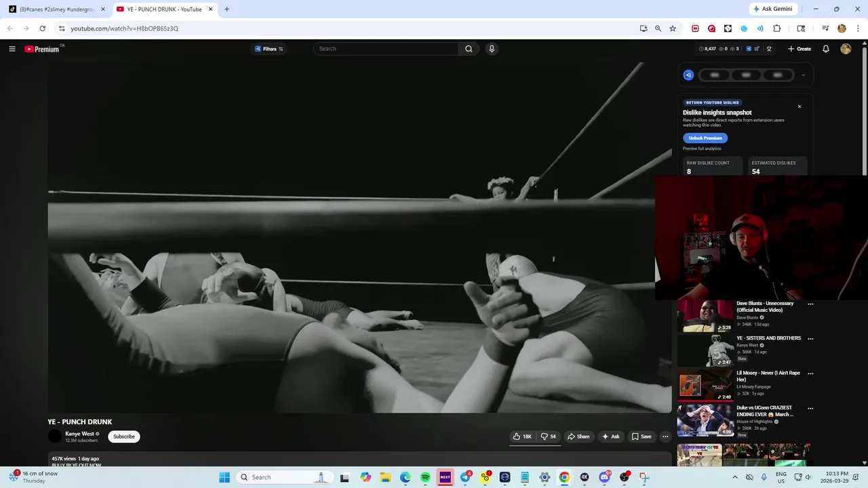Open Duke vs UConn CRAZIEST ENDING video
This screenshot has width=868, height=488.
tap(705, 420)
